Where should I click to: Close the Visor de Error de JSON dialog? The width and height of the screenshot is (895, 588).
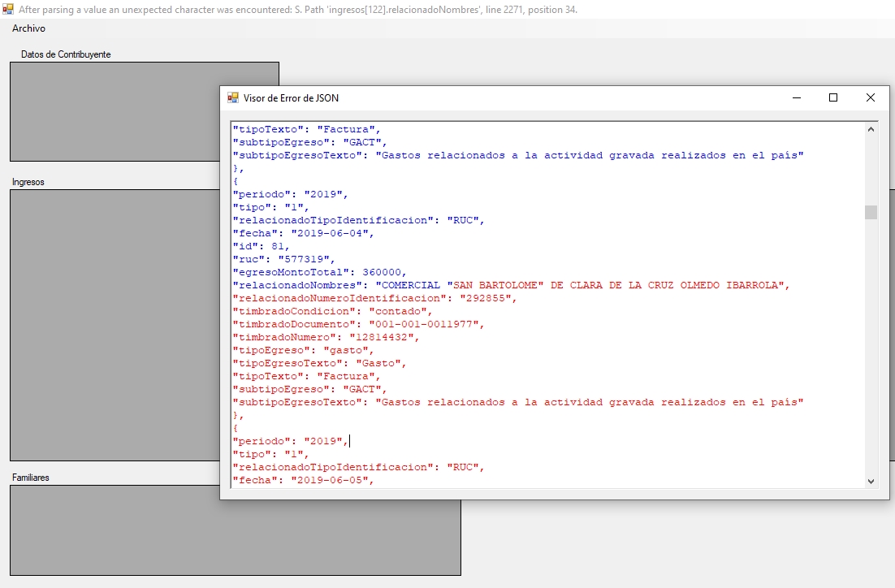(x=870, y=97)
